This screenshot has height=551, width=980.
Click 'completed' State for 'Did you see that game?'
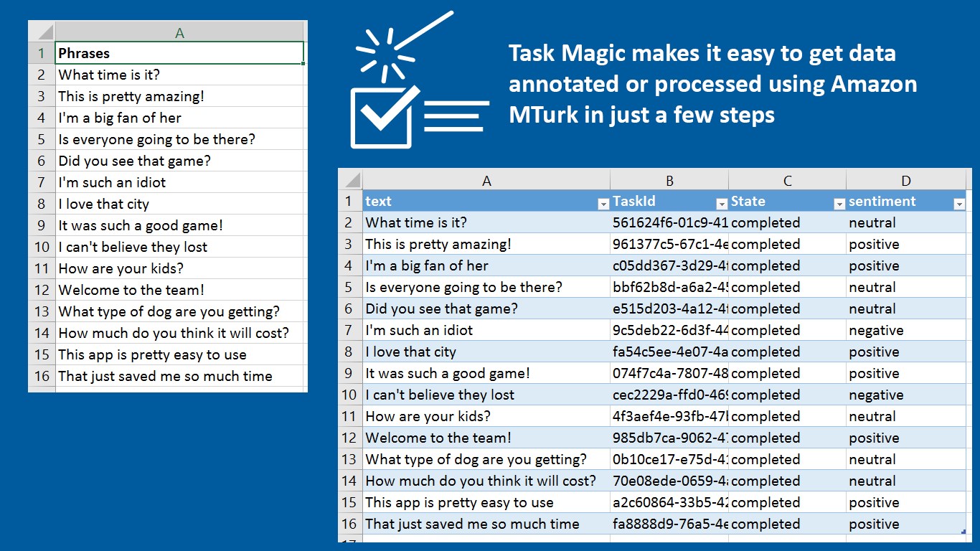tap(787, 309)
